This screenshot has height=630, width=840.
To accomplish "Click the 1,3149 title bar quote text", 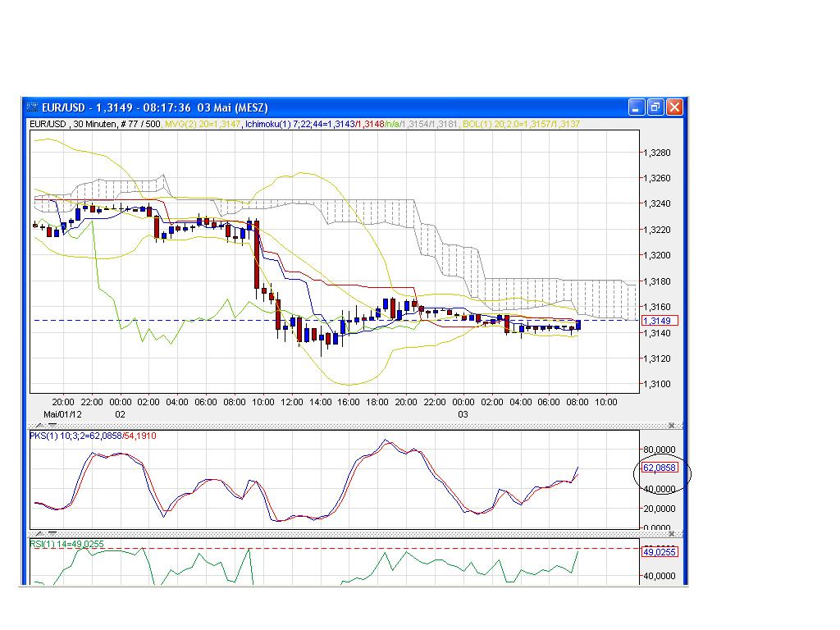I will 113,107.
